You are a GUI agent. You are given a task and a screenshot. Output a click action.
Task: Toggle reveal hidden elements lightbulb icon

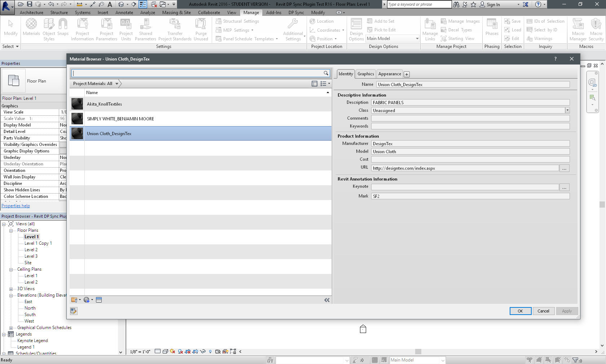pos(210,351)
